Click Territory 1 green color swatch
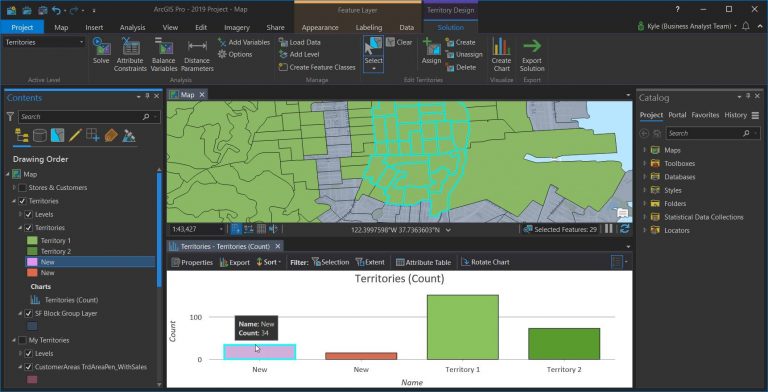This screenshot has width=768, height=392. click(32, 241)
